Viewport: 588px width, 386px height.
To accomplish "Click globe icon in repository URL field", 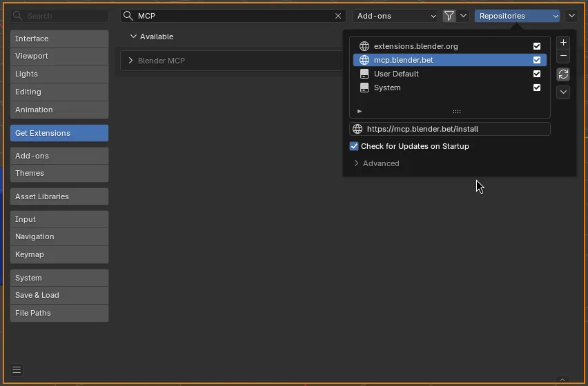I will point(357,129).
